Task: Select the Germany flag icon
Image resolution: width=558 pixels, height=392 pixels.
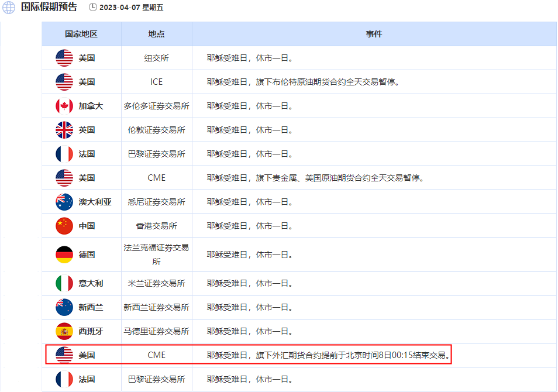Action: pyautogui.click(x=64, y=255)
